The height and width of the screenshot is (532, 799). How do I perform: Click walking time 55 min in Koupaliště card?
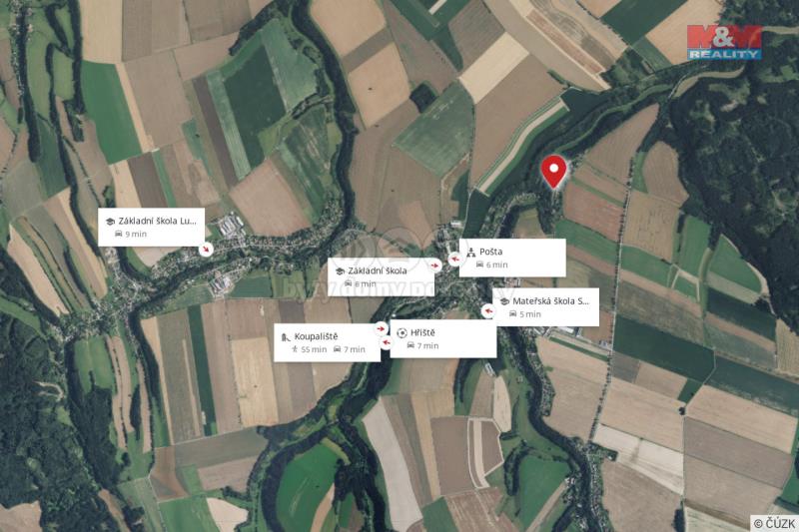click(x=310, y=349)
